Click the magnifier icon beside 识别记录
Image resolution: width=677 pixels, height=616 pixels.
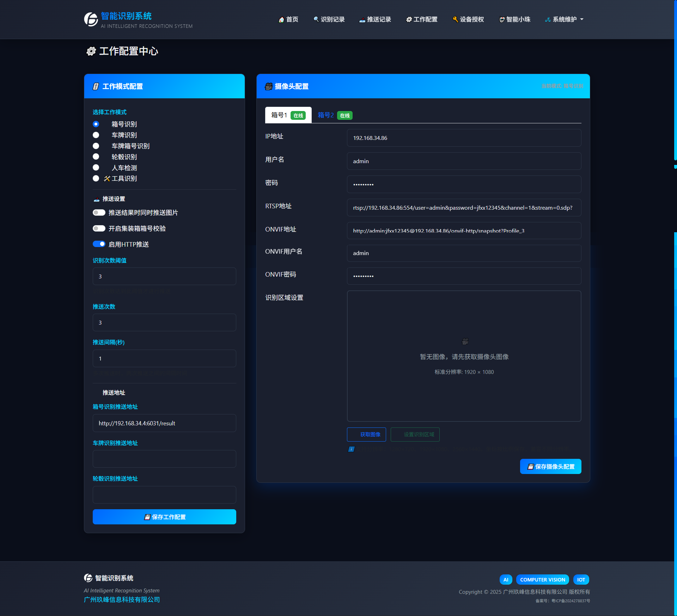(316, 19)
